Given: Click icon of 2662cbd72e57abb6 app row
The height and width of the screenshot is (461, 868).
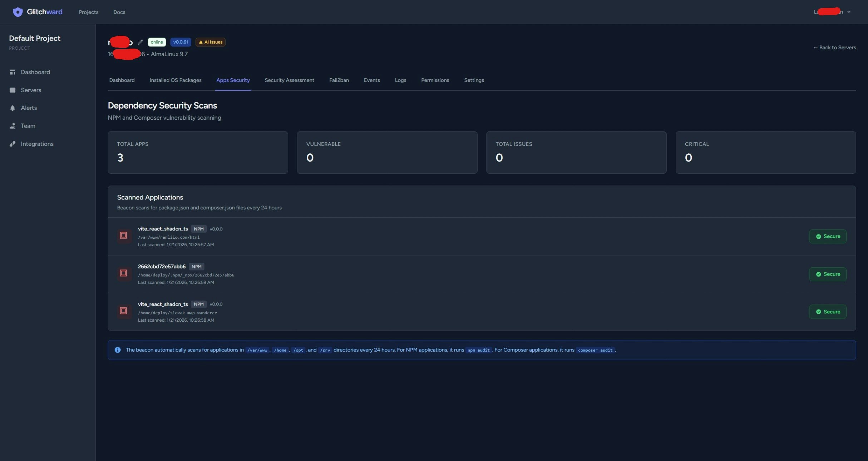Looking at the screenshot, I should coord(124,273).
